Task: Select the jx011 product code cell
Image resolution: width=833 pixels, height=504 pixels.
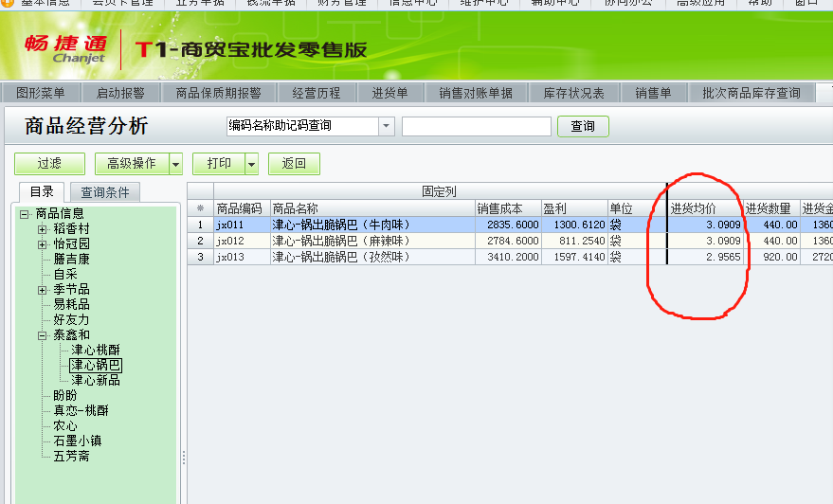Action: [242, 225]
